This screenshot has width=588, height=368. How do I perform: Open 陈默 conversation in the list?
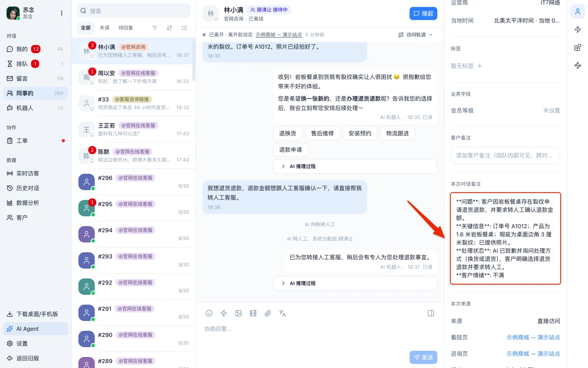(134, 156)
